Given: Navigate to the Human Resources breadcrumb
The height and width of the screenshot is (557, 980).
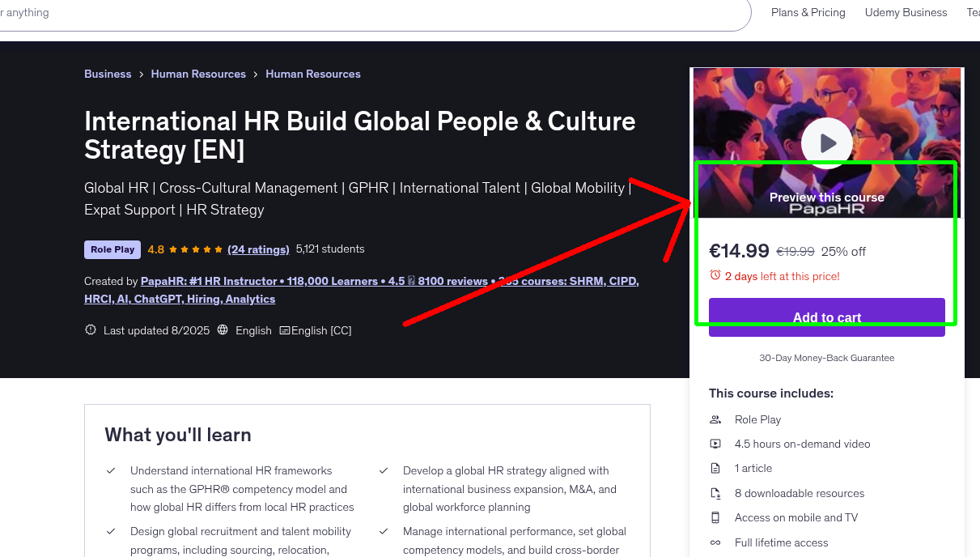Looking at the screenshot, I should 198,74.
